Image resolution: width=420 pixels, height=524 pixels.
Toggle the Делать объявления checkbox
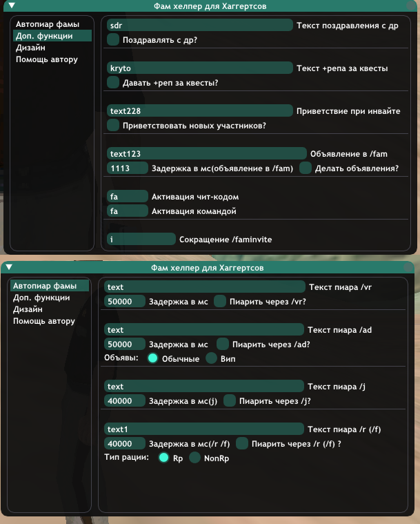point(305,168)
